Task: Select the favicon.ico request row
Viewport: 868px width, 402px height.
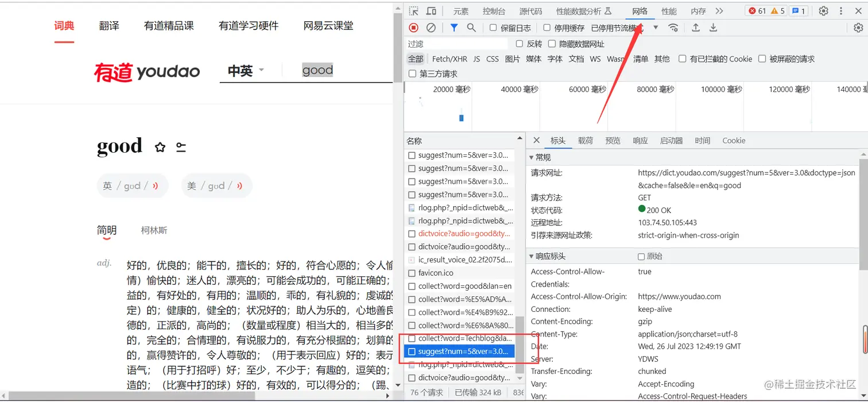Action: pos(460,273)
